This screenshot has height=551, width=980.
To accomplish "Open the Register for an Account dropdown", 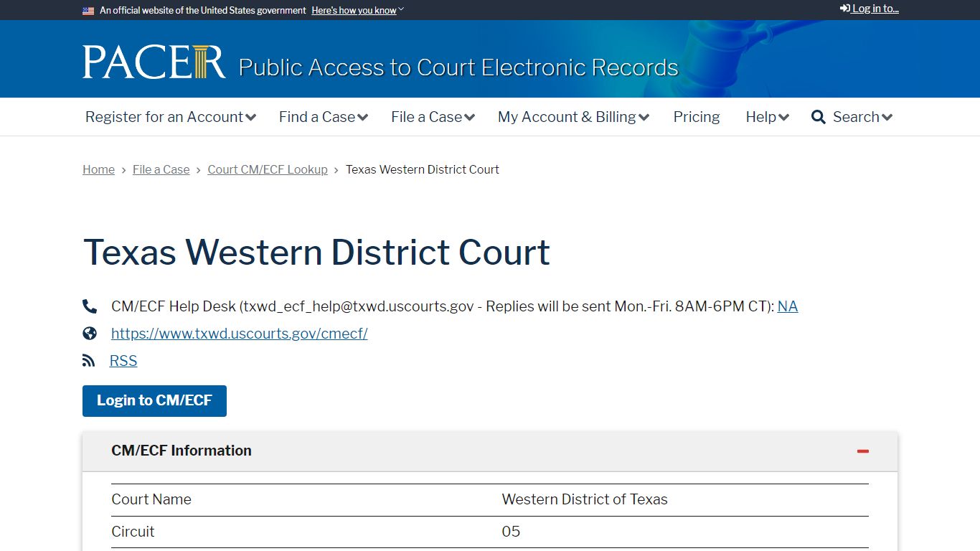I will [171, 117].
